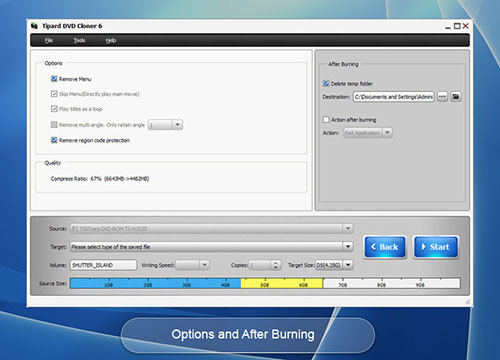Expand the Writing Speed dropdown
Screen dimensions: 500x360
pos(204,265)
